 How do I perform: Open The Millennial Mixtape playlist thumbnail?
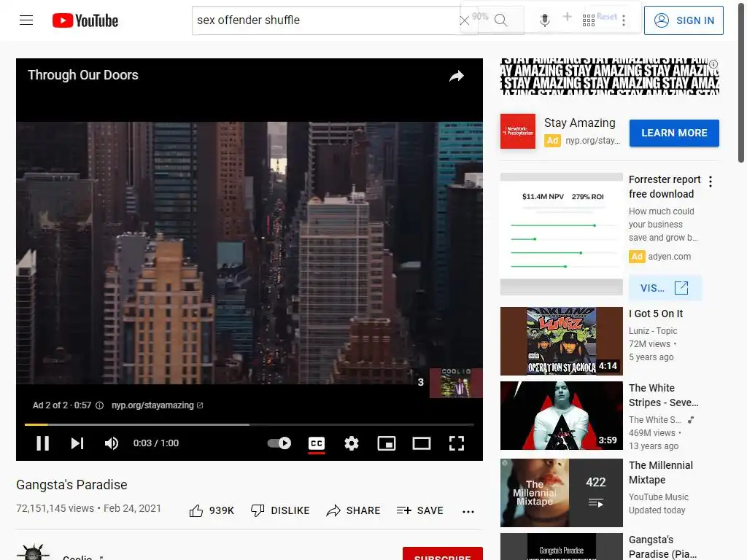[562, 493]
